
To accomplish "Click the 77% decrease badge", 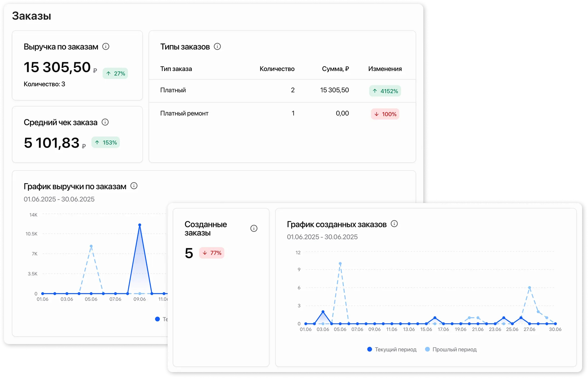I will pyautogui.click(x=212, y=253).
